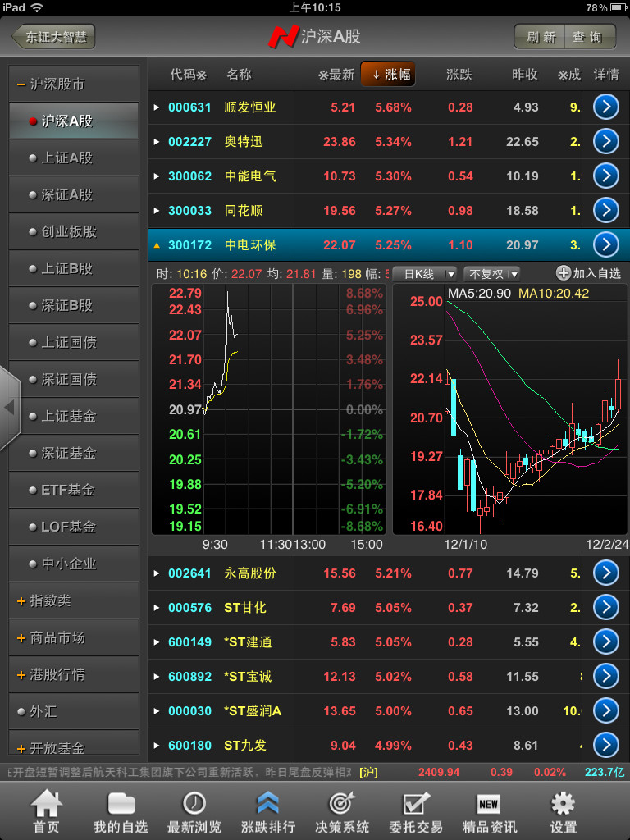Sort by 名称 column header
This screenshot has height=840, width=630.
click(239, 75)
